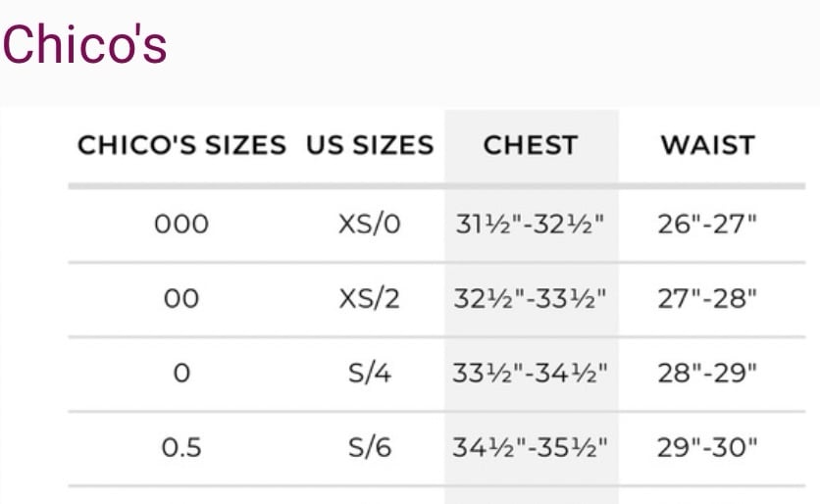Click the CHEST column header
The image size is (820, 504).
[x=531, y=145]
